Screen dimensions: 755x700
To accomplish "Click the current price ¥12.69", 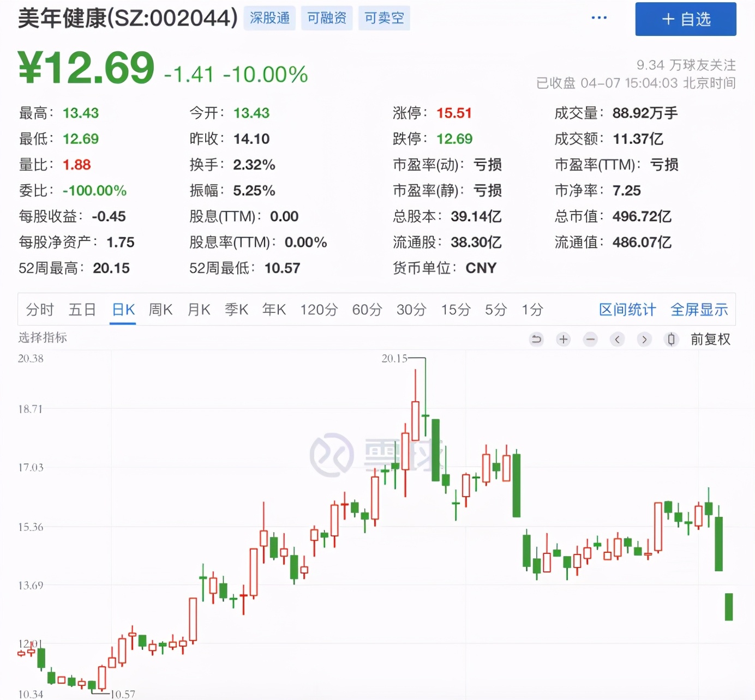I will point(86,68).
